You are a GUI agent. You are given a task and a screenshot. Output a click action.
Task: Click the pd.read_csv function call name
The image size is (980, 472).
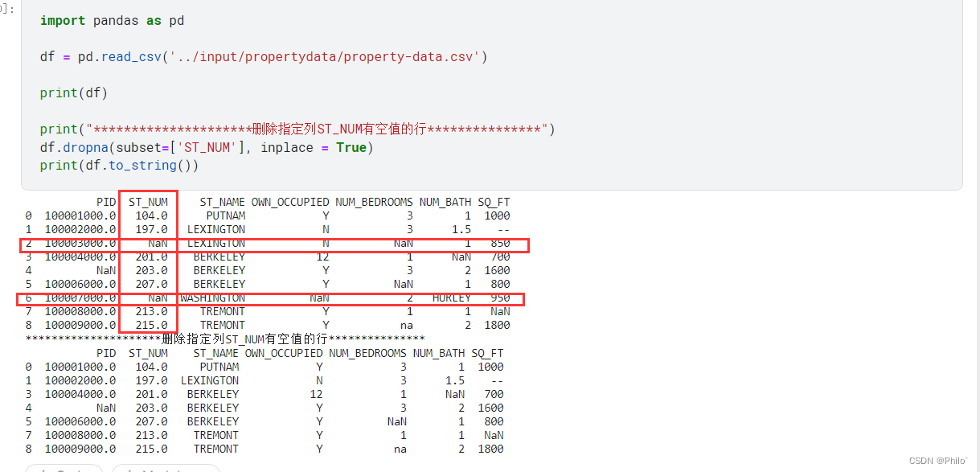click(x=118, y=57)
